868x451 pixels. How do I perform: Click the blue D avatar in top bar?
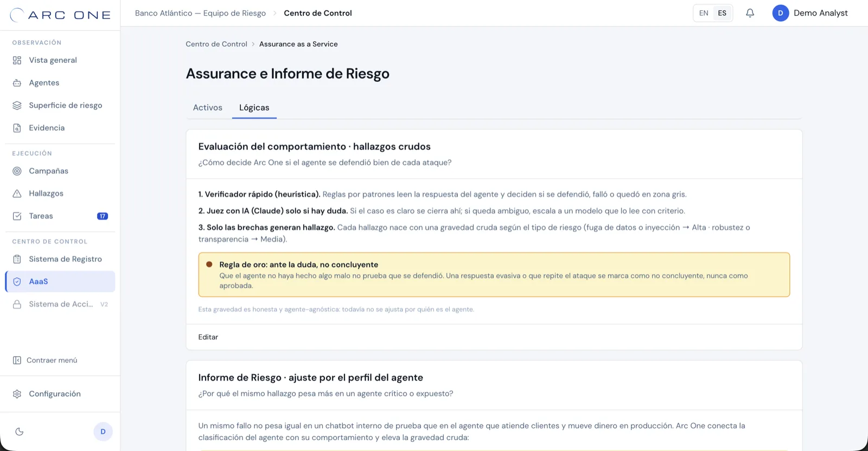[x=781, y=13]
